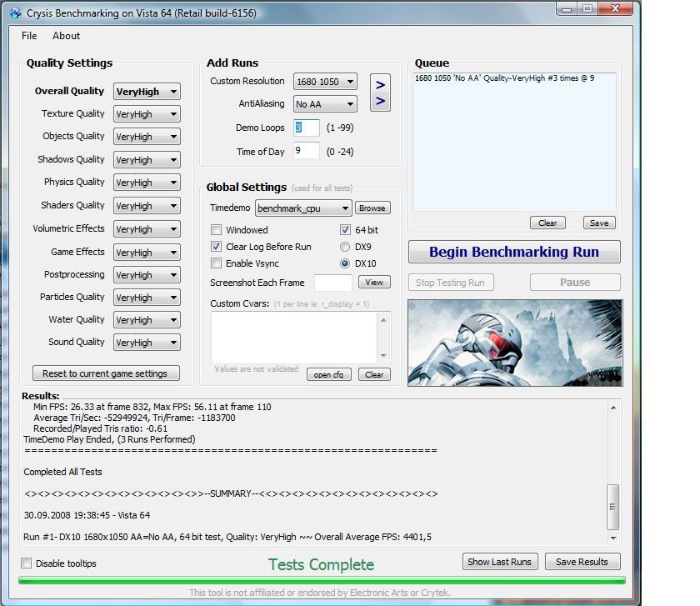Open Shaders Quality dropdown
This screenshot has width=700, height=606.
coord(147,206)
